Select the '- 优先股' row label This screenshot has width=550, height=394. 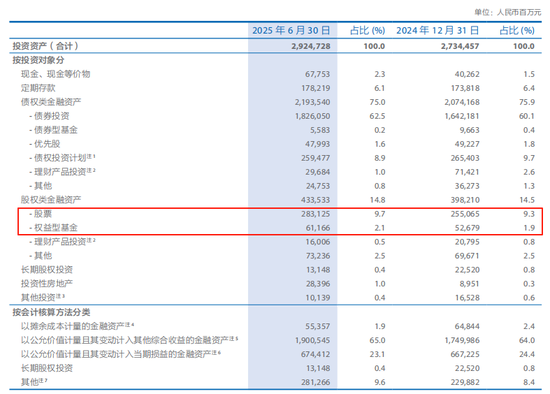pos(45,144)
